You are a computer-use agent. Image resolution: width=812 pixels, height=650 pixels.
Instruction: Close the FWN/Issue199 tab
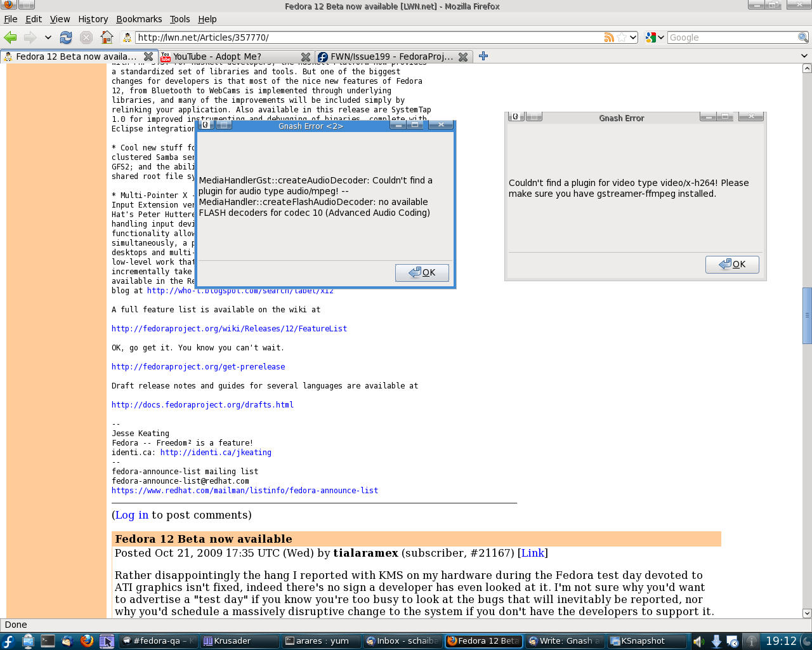463,56
